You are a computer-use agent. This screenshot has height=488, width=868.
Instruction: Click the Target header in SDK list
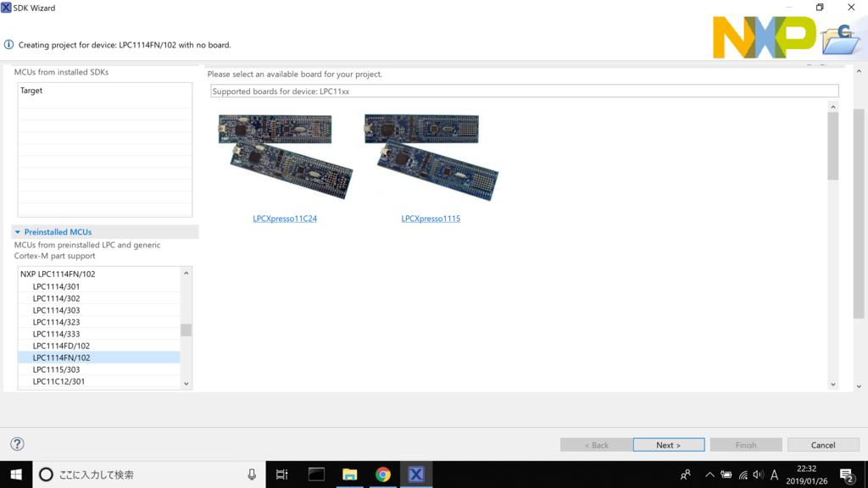coord(31,90)
